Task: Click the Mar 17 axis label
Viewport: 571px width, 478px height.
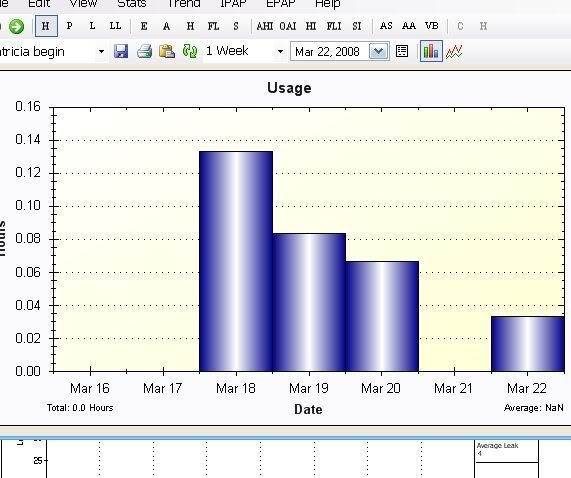Action: point(162,388)
